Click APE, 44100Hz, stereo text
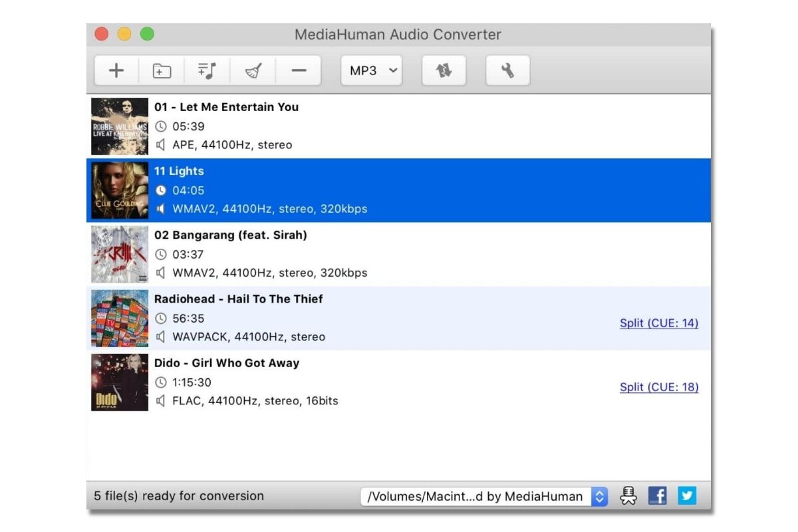This screenshot has width=798, height=532. pyautogui.click(x=232, y=145)
